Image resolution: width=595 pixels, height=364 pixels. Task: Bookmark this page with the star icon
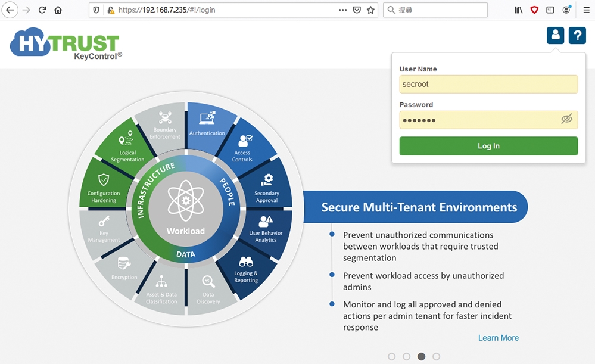tap(370, 10)
